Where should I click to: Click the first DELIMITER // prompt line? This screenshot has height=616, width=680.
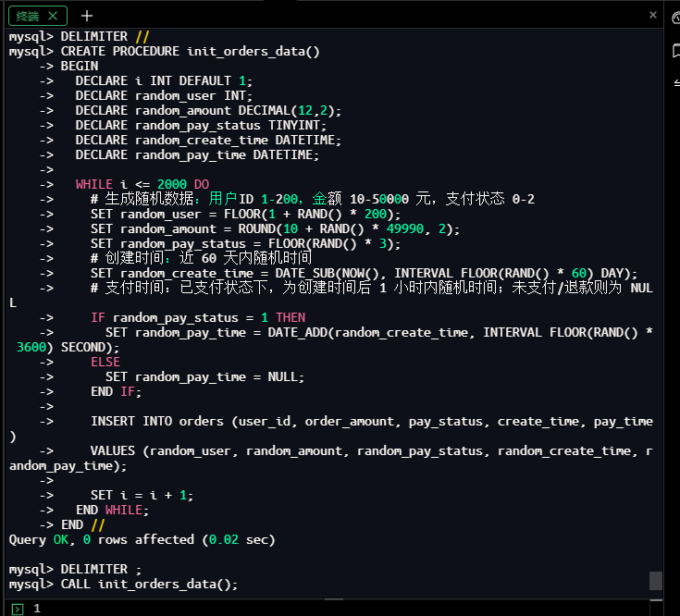79,36
